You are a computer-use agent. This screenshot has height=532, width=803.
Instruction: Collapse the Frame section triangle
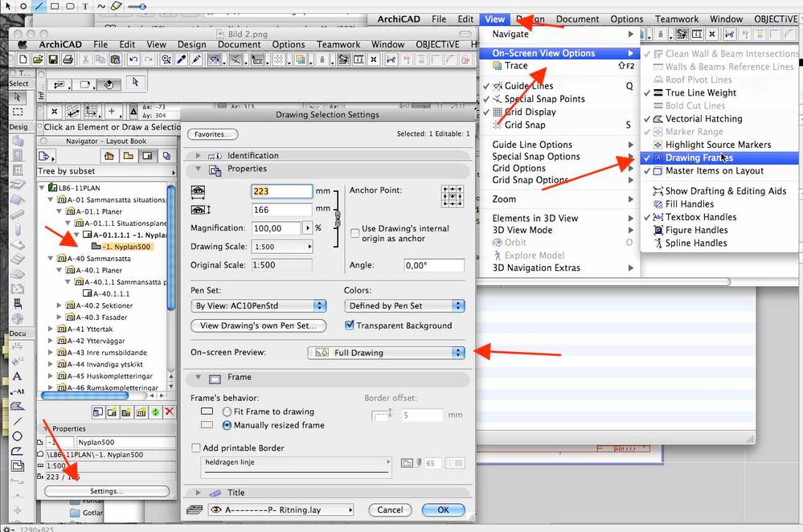click(199, 378)
